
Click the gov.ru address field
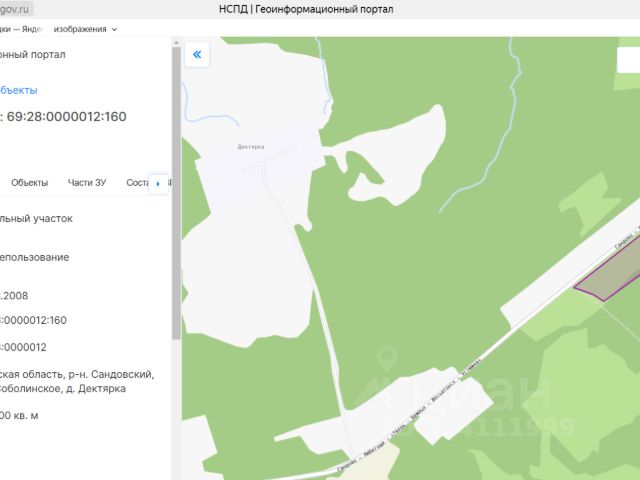(x=16, y=9)
